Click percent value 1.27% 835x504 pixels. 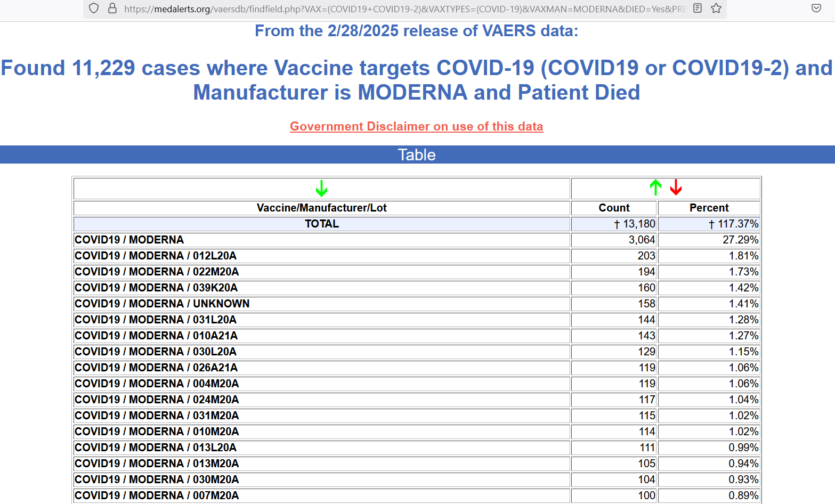743,336
